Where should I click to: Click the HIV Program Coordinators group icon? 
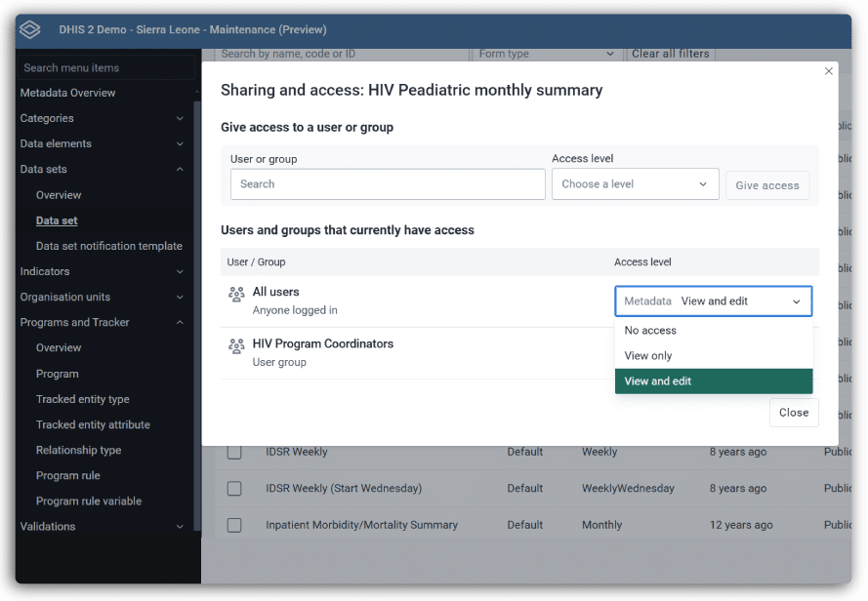(236, 346)
